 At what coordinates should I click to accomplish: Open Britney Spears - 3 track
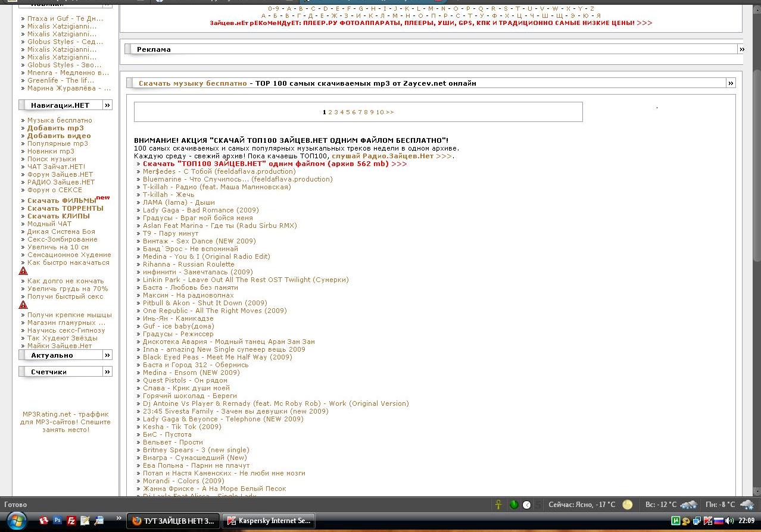point(196,450)
